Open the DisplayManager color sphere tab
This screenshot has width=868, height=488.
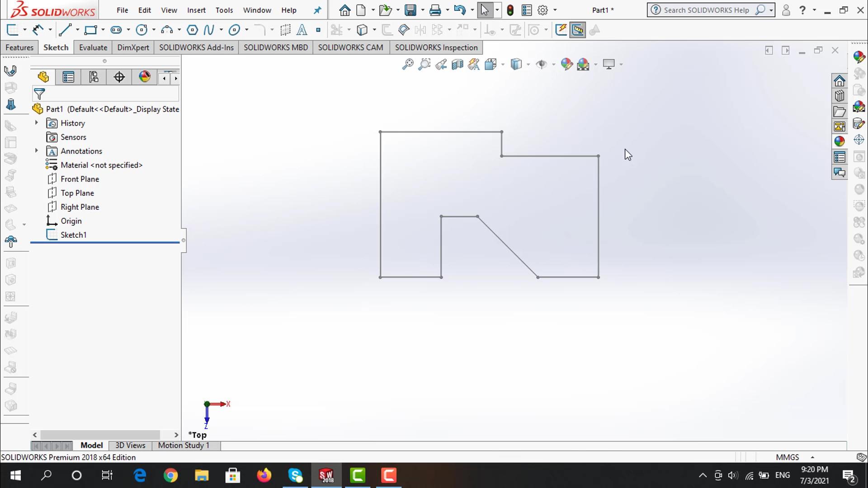pyautogui.click(x=145, y=77)
